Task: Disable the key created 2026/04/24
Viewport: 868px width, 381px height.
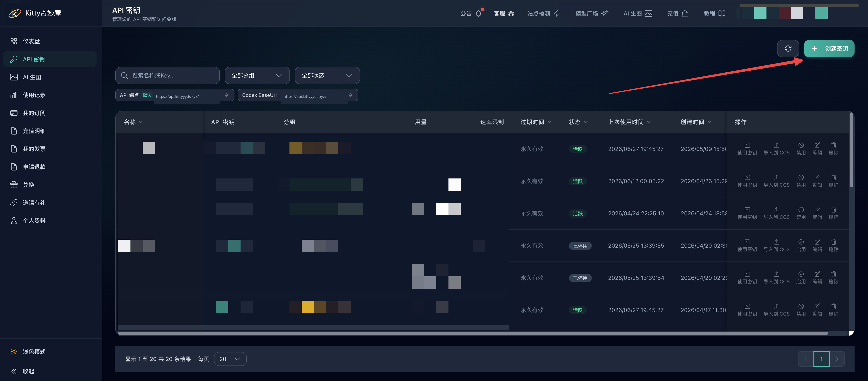Action: pyautogui.click(x=801, y=213)
